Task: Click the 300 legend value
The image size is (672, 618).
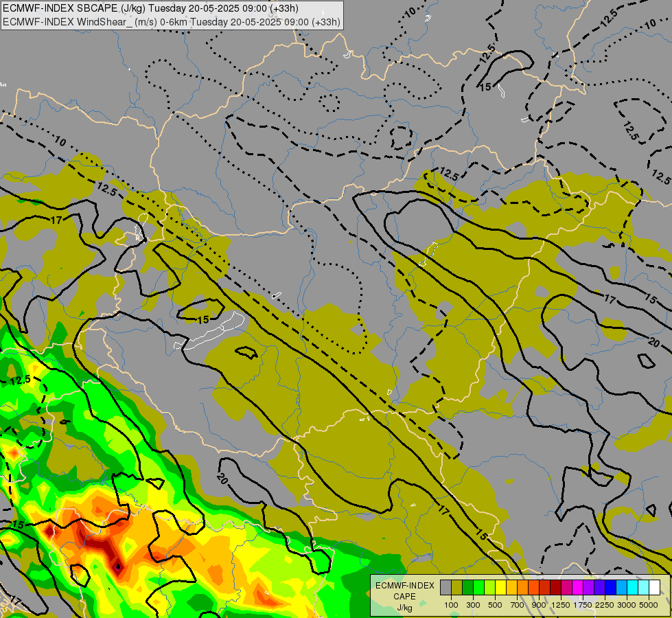Action: 473,605
